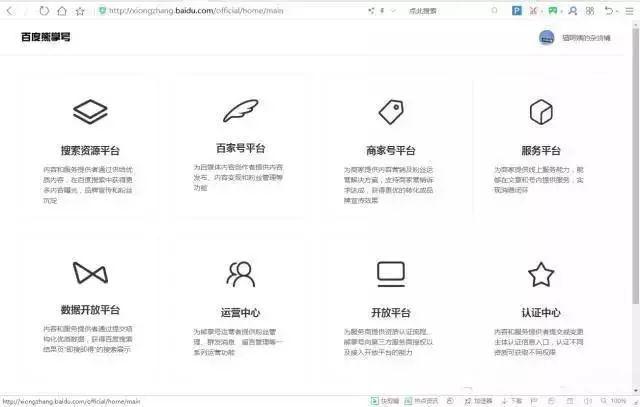640x407 pixels.
Task: Go to browser home page icon
Action: pos(62,11)
